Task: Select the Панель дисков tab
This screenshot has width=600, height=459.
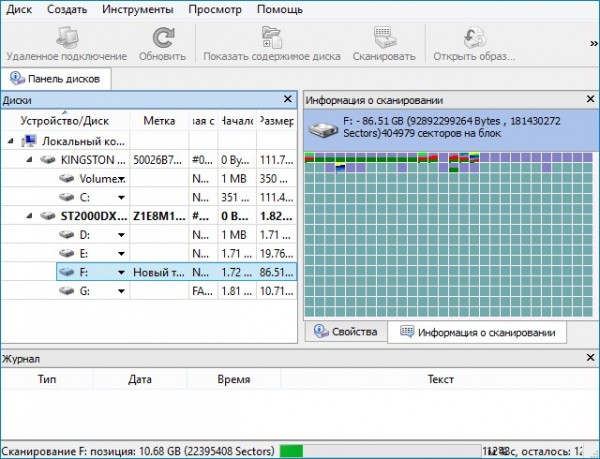Action: point(56,79)
